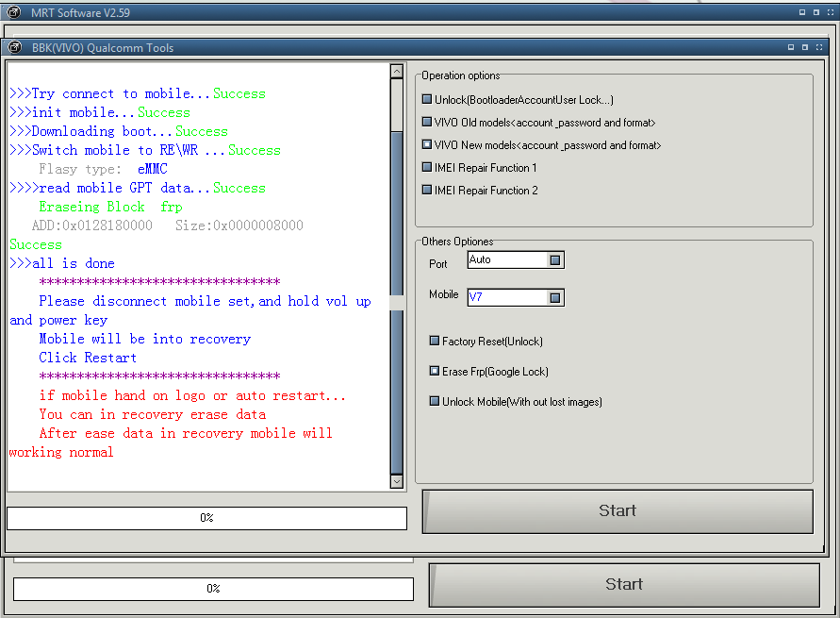Viewport: 840px width, 618px height.
Task: Toggle Erase Frp(Google Lock) checkbox
Action: 435,371
